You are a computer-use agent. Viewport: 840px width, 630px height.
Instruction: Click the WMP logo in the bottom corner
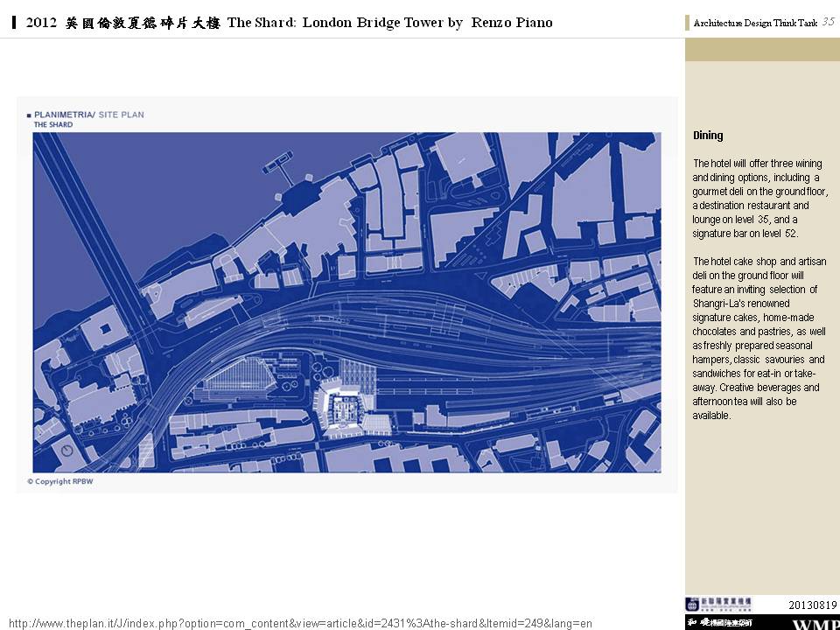pos(815,623)
